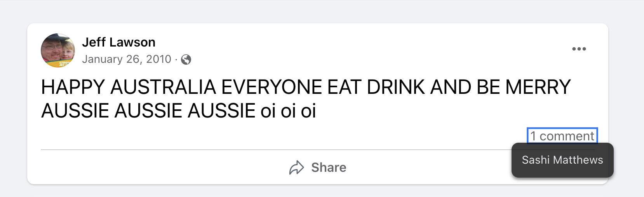Open the January 26, 2010 timestamp link
The height and width of the screenshot is (197, 644).
click(127, 59)
